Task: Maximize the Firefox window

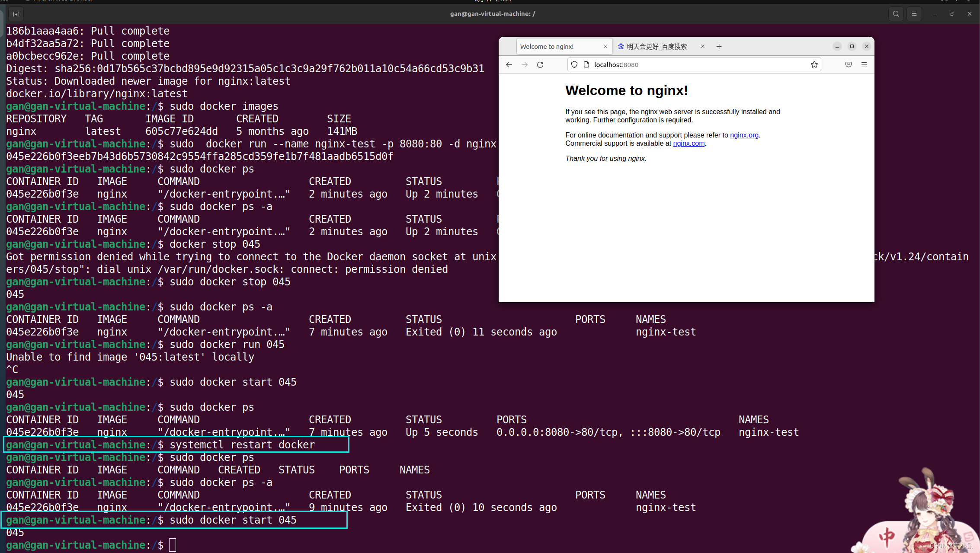Action: pyautogui.click(x=852, y=46)
